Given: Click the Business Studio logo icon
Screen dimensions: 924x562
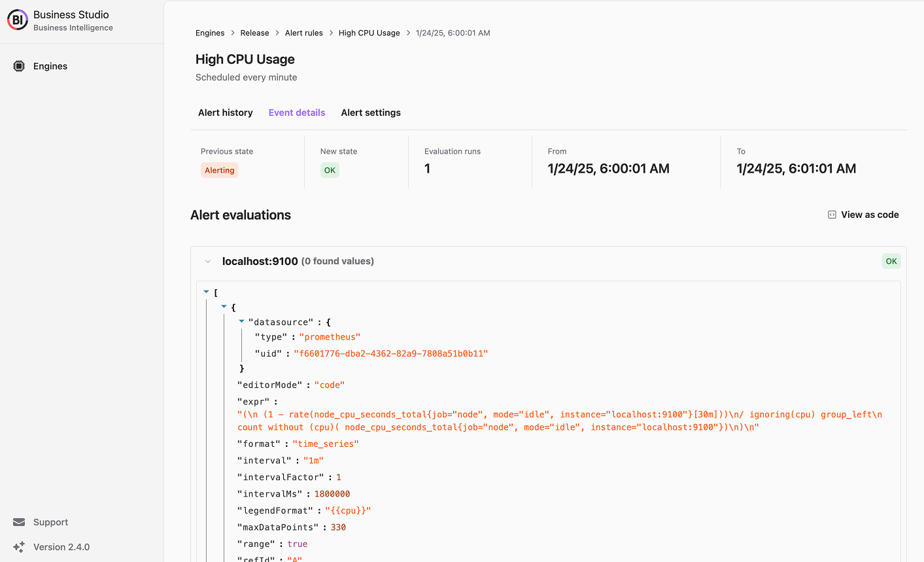Looking at the screenshot, I should pyautogui.click(x=18, y=20).
